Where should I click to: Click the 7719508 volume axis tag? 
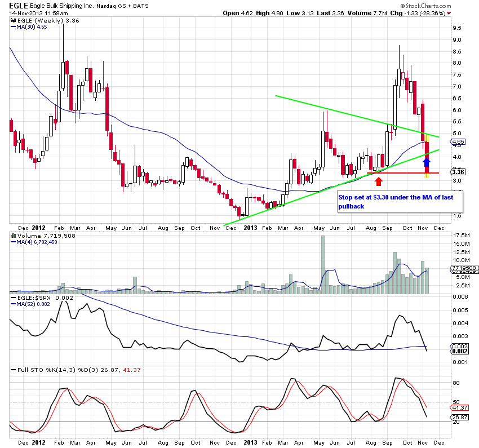click(465, 268)
